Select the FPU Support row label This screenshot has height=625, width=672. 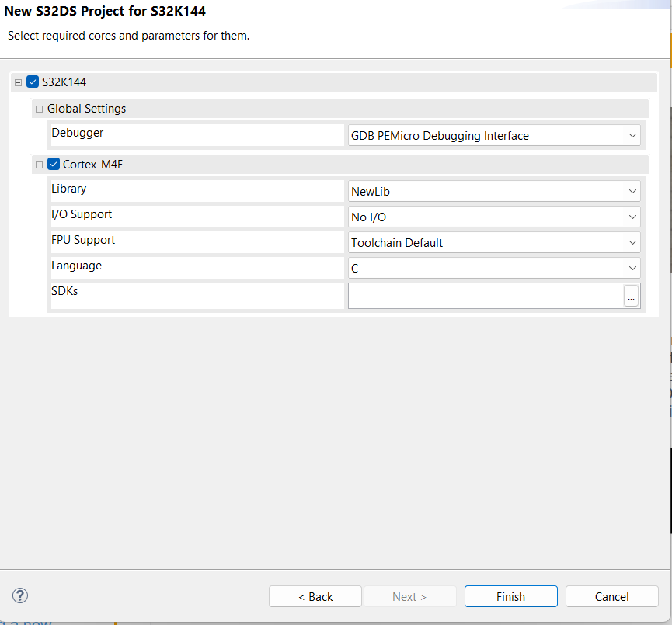click(x=83, y=241)
